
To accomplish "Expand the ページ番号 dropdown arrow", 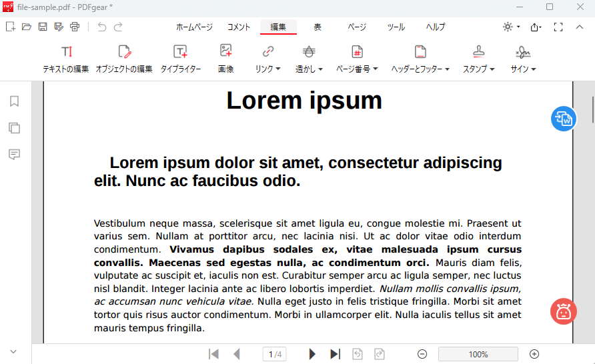I will click(x=376, y=69).
